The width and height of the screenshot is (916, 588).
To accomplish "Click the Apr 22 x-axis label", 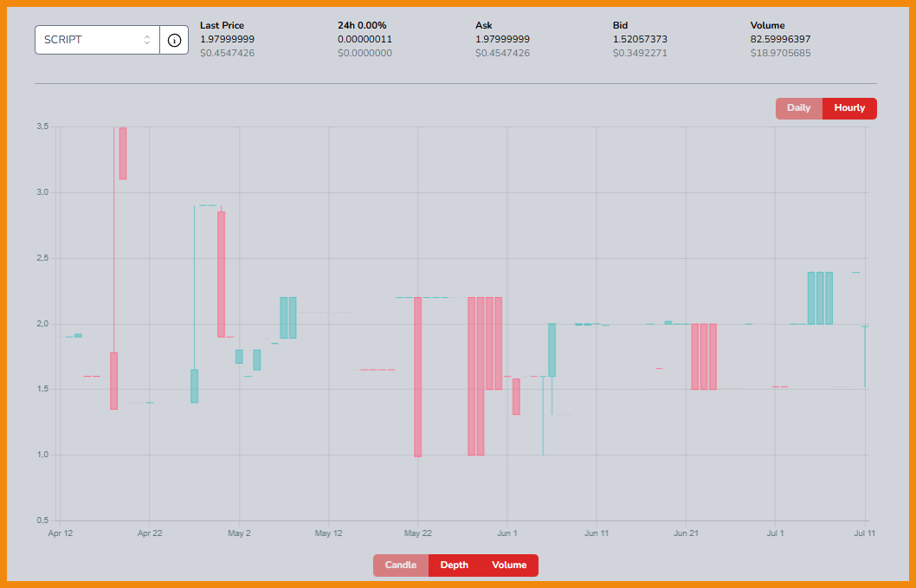I will [150, 533].
